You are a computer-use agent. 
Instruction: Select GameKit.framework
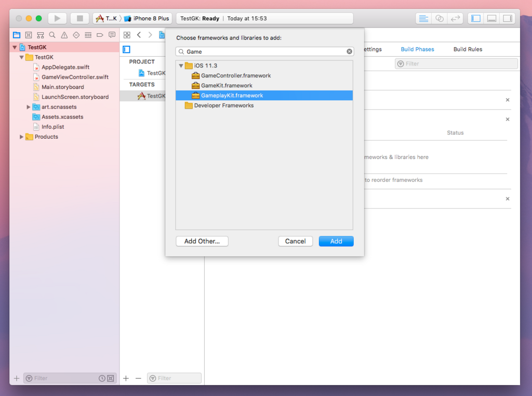pos(264,86)
